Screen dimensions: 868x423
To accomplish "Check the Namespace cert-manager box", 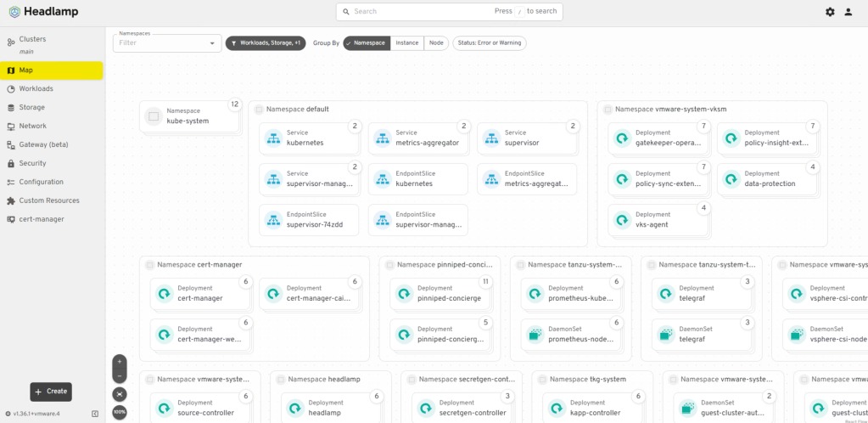I will [149, 265].
